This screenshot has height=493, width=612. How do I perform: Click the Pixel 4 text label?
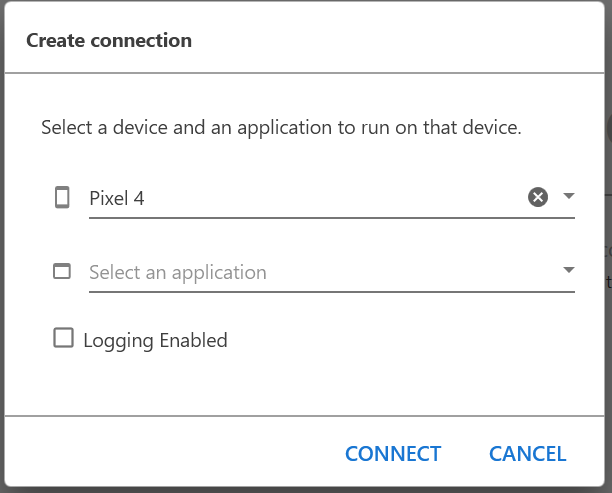[x=117, y=198]
